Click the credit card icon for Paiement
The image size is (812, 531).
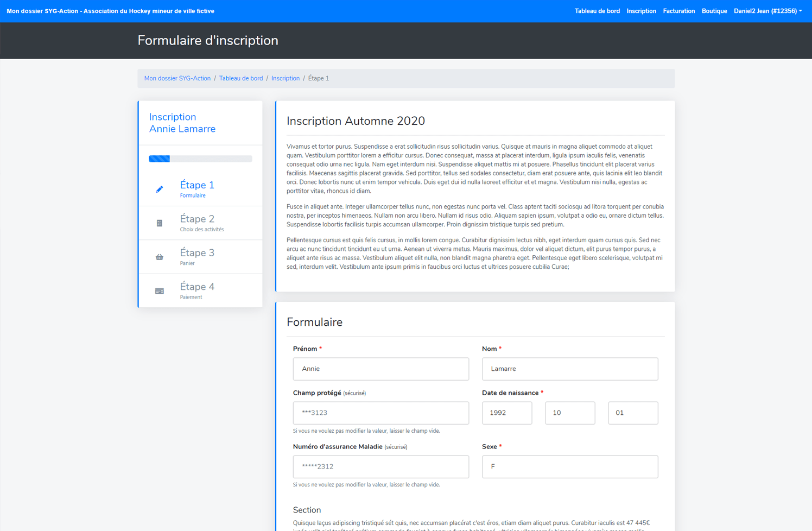159,290
